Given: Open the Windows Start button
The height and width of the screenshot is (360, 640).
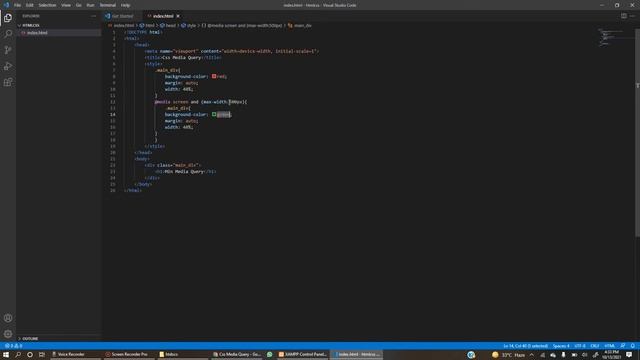Looking at the screenshot, I should pos(6,355).
